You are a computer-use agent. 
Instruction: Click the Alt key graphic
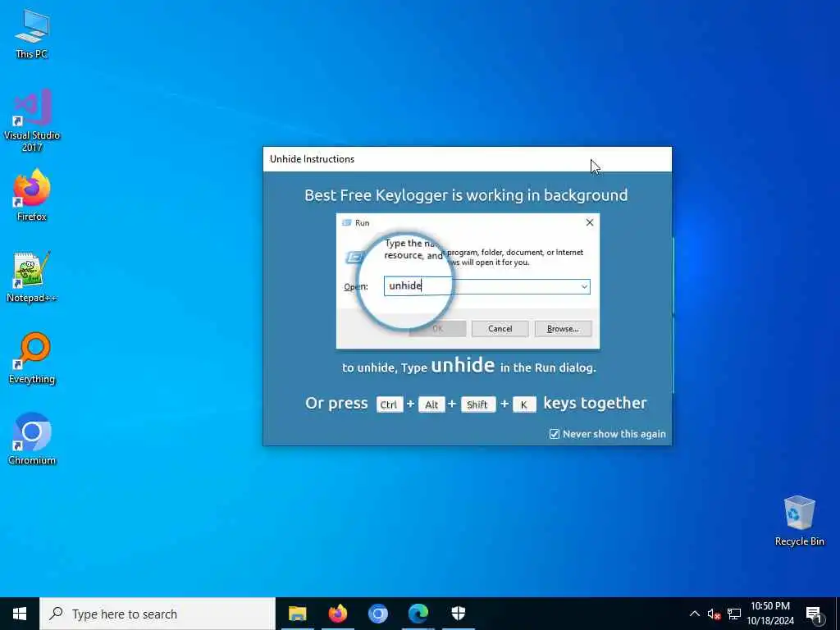point(431,404)
